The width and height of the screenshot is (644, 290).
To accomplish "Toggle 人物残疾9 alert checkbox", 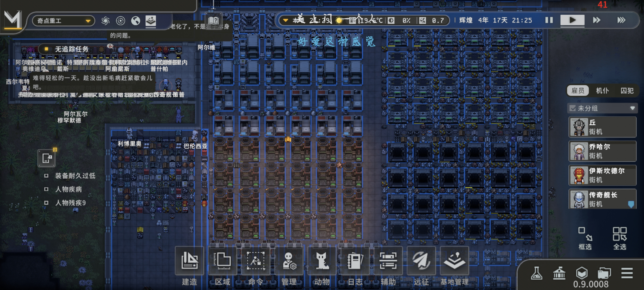I will coord(46,203).
